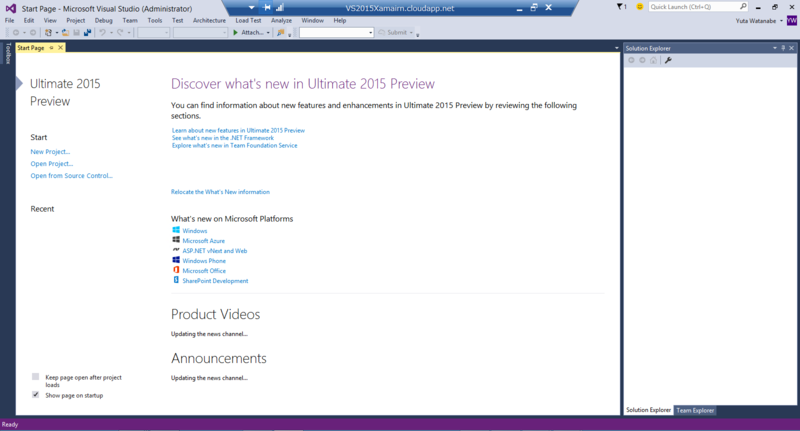Click Solution Explorer's Back arrow icon
The width and height of the screenshot is (800, 431).
[x=631, y=60]
